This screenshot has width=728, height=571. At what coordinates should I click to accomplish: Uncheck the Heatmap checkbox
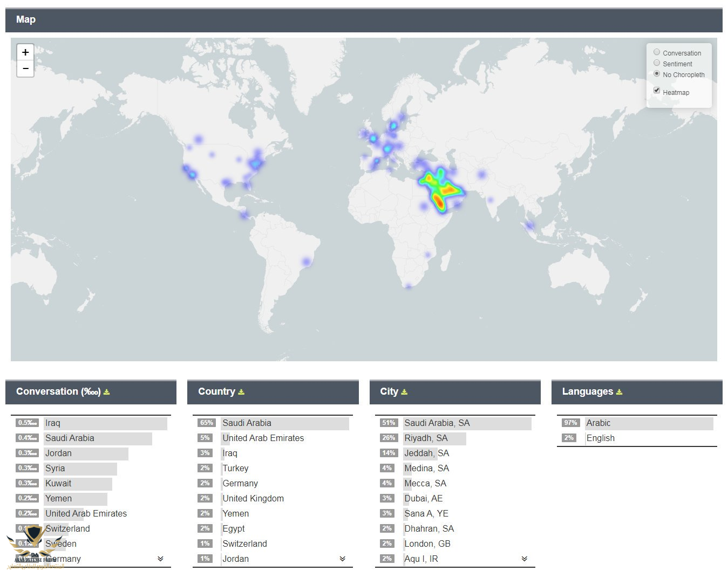click(657, 91)
